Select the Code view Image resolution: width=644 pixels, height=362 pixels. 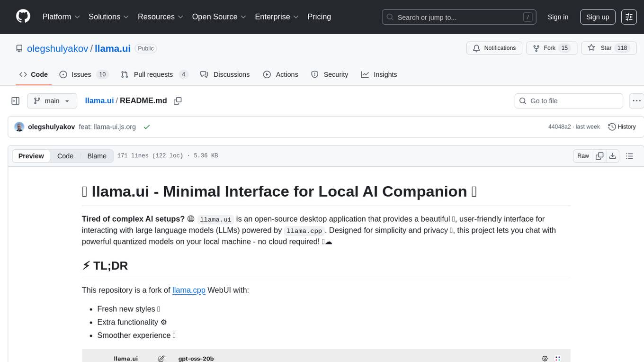(65, 156)
